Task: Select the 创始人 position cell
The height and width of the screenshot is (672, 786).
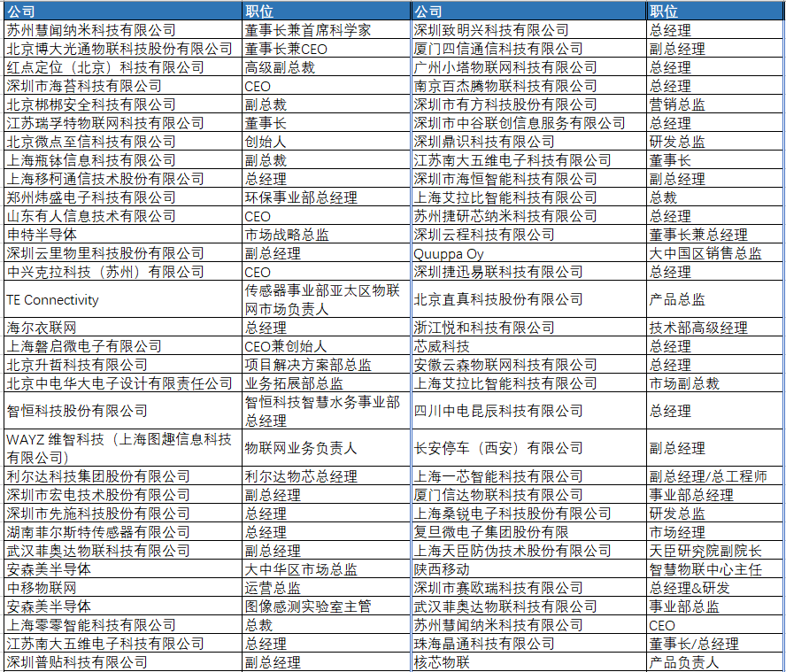Action: (326, 142)
